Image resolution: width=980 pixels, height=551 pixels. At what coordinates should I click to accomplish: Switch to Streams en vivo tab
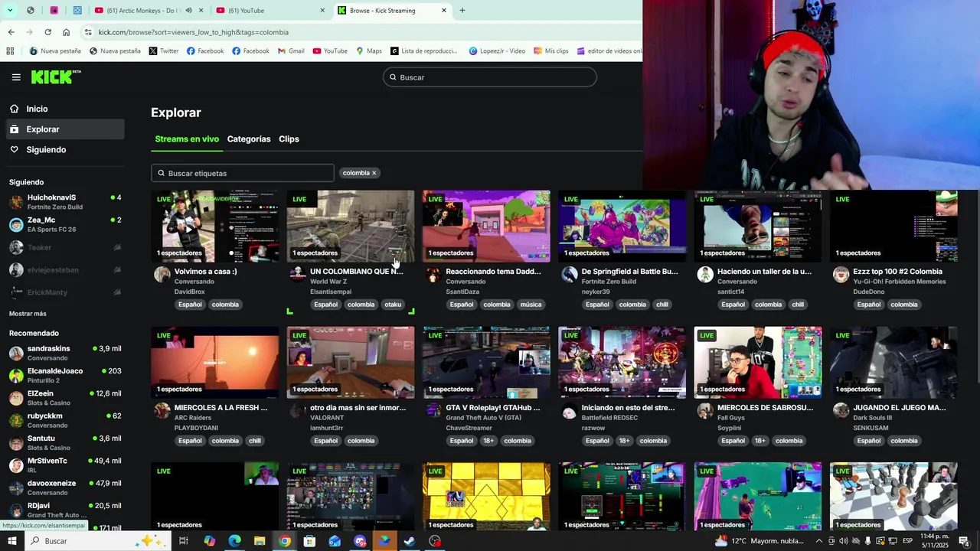click(187, 139)
